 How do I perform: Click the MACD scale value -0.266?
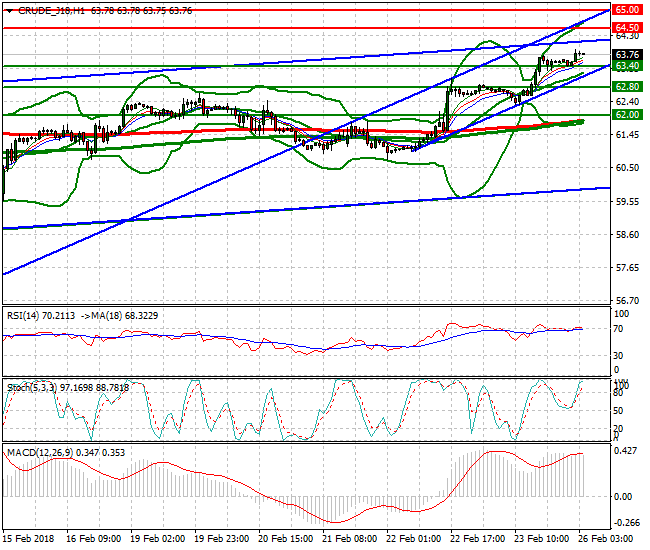point(626,523)
